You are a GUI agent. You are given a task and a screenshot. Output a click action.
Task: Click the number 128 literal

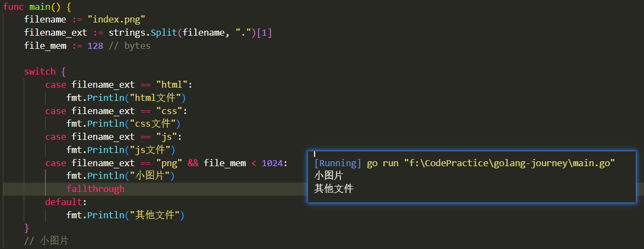pos(95,46)
